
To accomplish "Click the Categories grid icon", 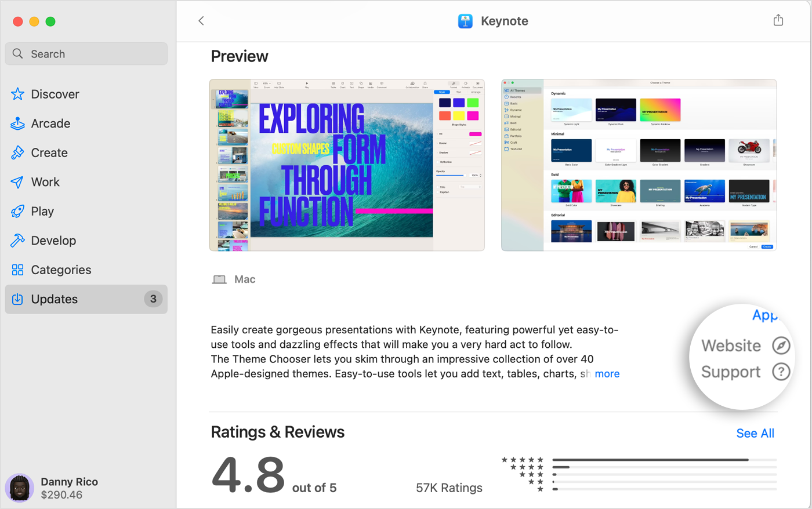I will point(18,270).
